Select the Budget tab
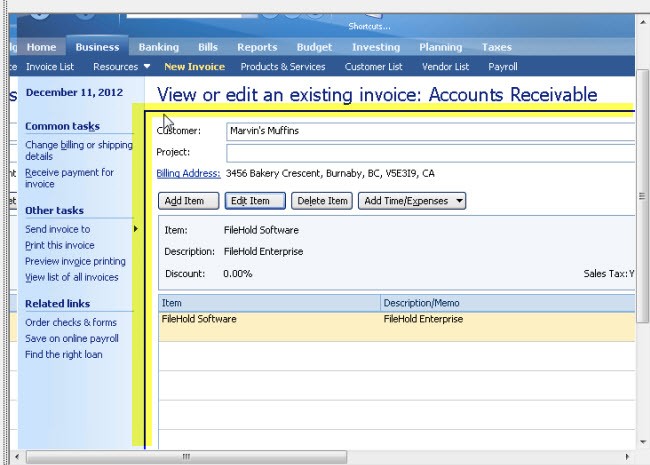This screenshot has width=650, height=465. 314,47
